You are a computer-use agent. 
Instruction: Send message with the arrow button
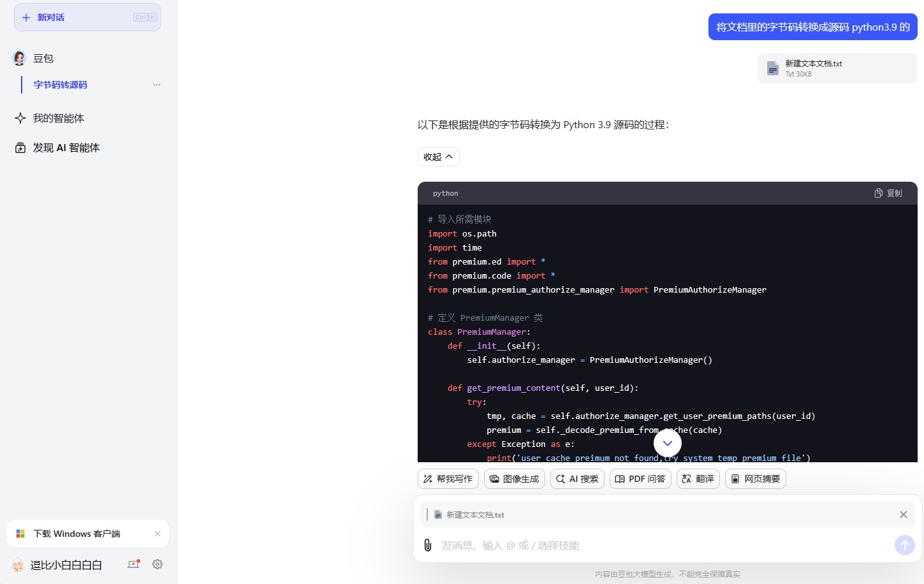click(x=904, y=545)
